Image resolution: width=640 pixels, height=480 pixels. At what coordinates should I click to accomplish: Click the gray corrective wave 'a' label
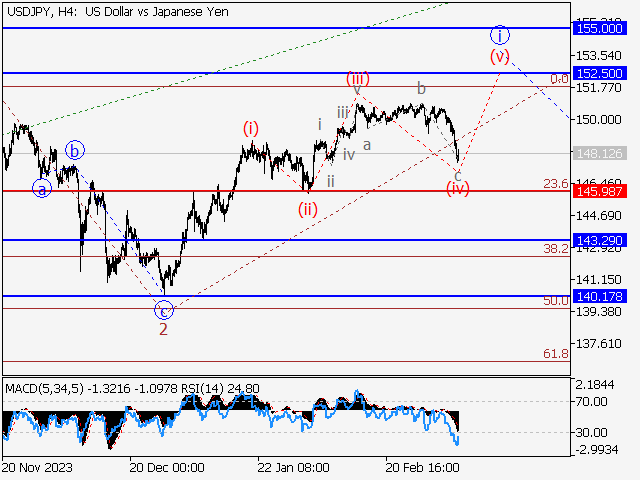[x=367, y=144]
